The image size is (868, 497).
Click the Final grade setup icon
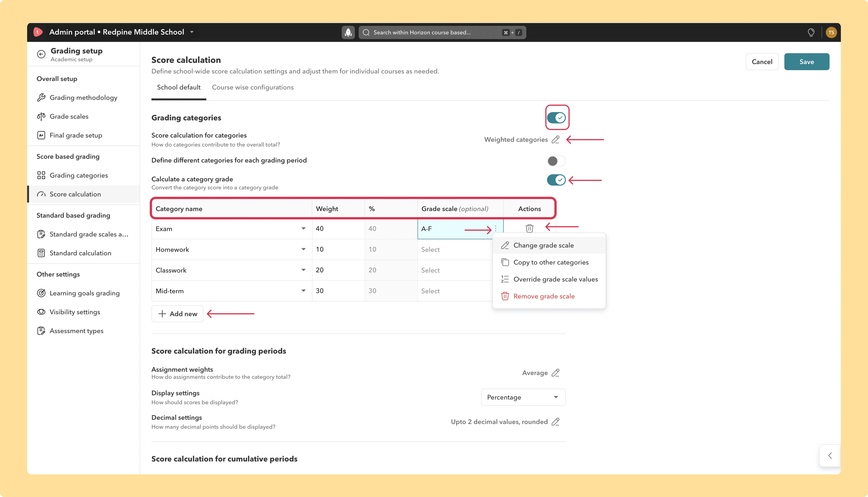coord(41,135)
